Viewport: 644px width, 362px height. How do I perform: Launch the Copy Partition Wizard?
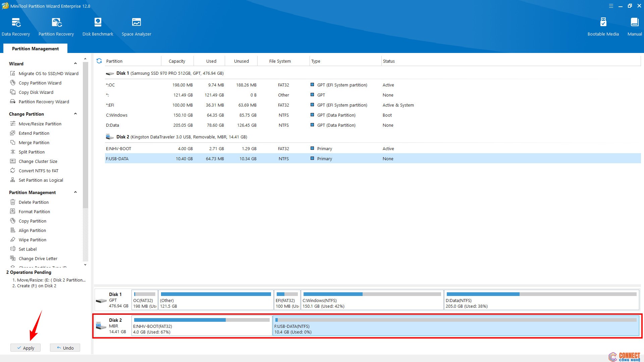tap(36, 83)
